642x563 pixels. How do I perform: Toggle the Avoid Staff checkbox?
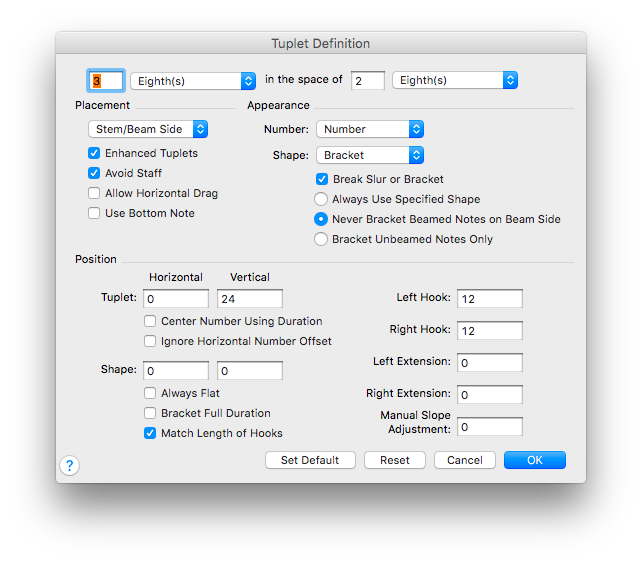(x=94, y=173)
